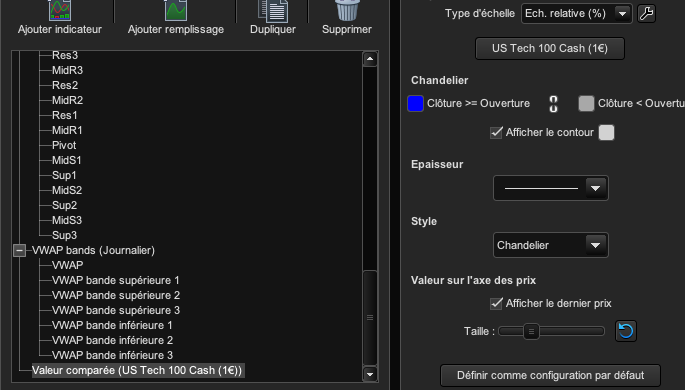Select VWAP bande inférieure 1
The image size is (685, 390).
click(112, 325)
